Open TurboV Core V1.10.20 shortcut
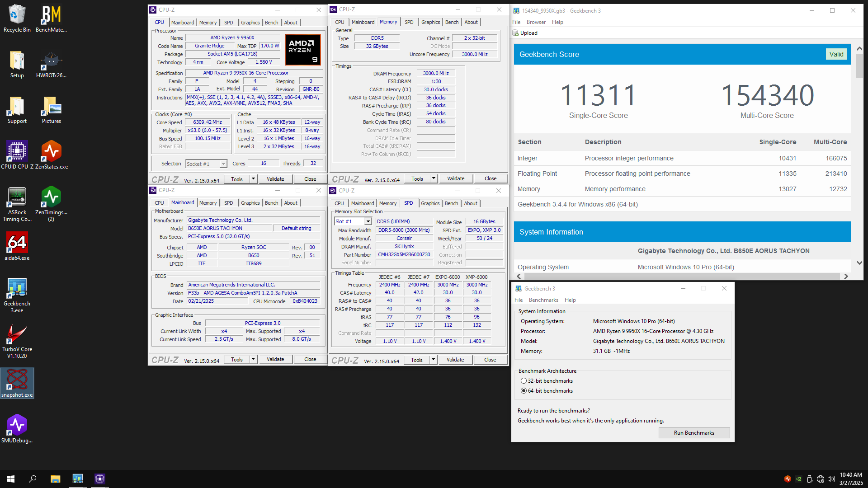Image resolution: width=868 pixels, height=488 pixels. [x=17, y=341]
